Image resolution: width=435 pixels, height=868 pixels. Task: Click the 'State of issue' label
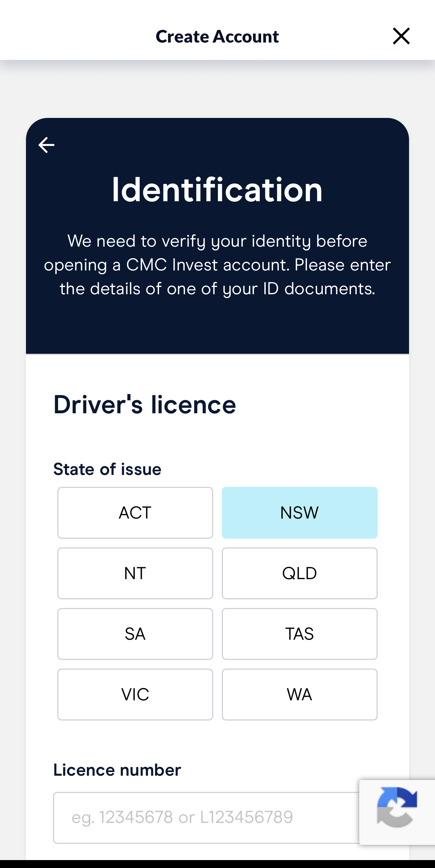(x=107, y=469)
